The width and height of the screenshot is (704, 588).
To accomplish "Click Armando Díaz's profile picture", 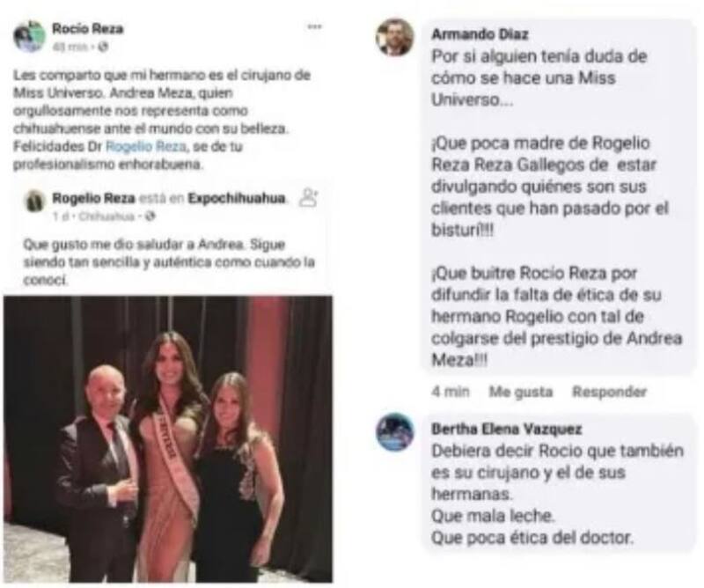I will [x=394, y=37].
